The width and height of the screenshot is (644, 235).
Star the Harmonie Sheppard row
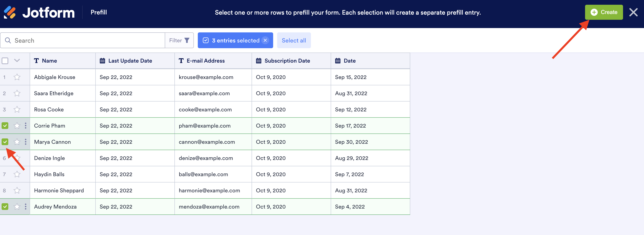tap(17, 190)
